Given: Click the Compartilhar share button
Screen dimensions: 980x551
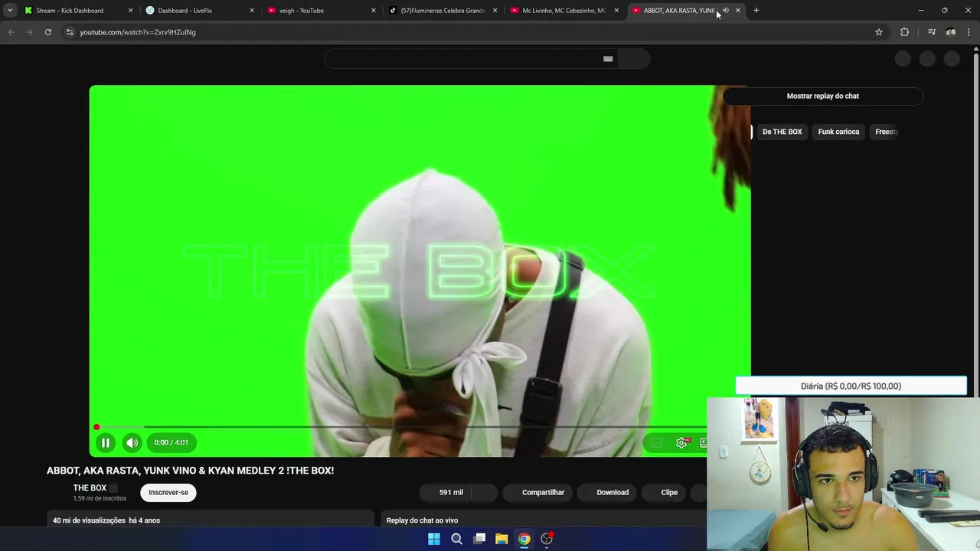Looking at the screenshot, I should click(x=537, y=493).
